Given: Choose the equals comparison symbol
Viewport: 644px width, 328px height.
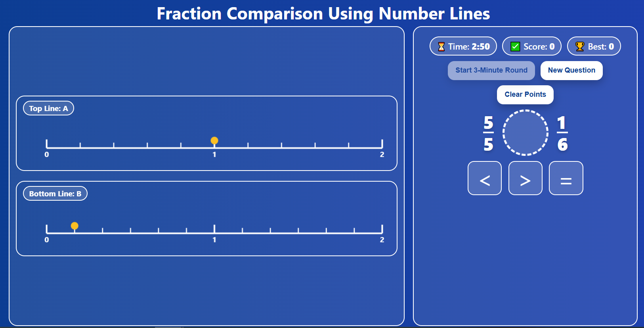Looking at the screenshot, I should point(566,178).
